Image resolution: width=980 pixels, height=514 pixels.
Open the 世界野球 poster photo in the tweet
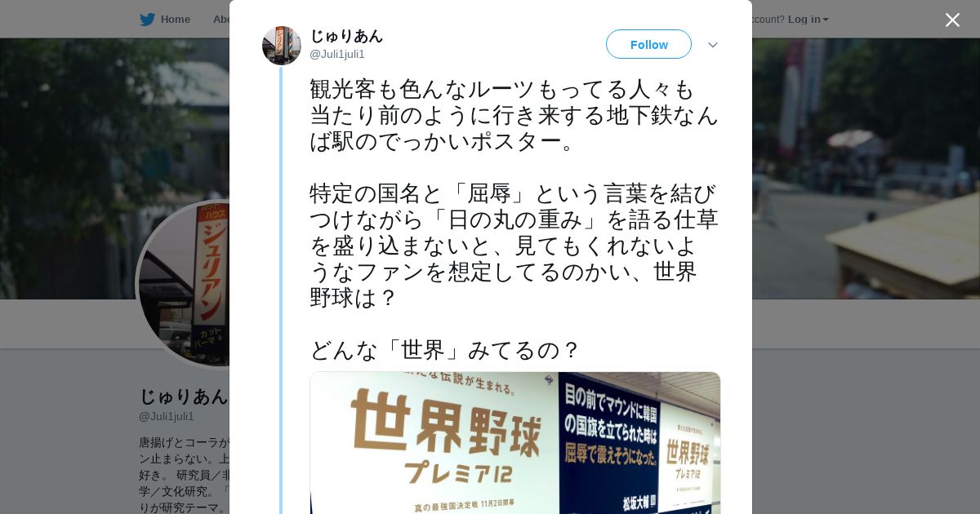[x=514, y=443]
